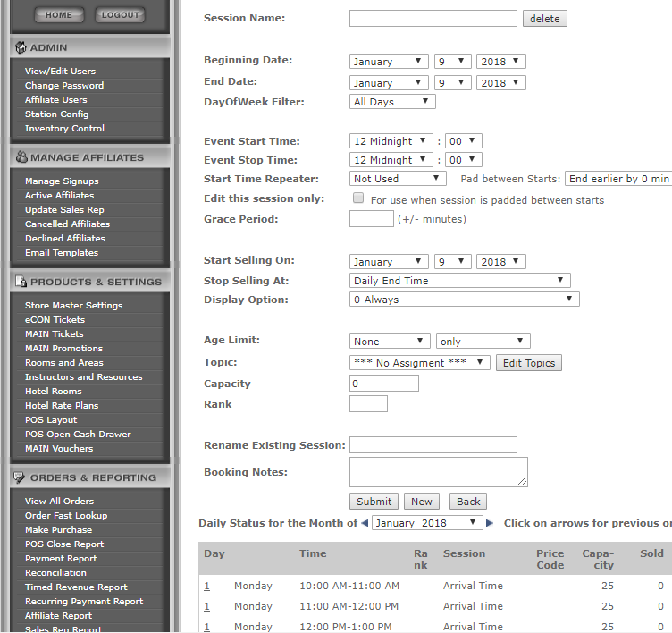Go to next month with right arrow
The height and width of the screenshot is (633, 672).
(490, 523)
